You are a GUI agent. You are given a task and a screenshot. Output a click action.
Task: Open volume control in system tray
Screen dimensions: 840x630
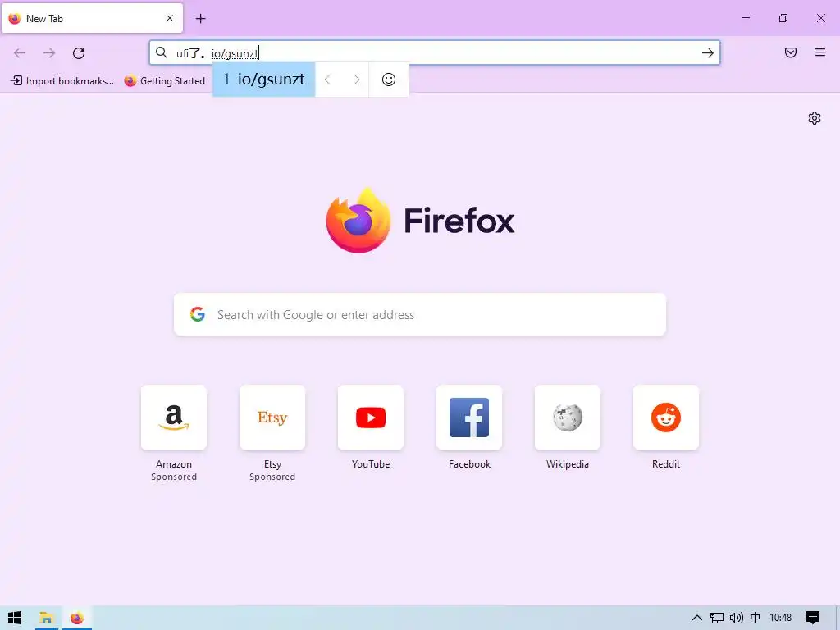(737, 618)
